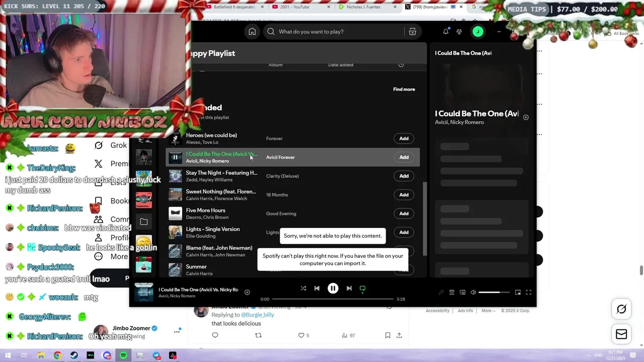Click 'Blame (feat. John Newman)' title
Image resolution: width=644 pixels, height=362 pixels.
[x=219, y=248]
